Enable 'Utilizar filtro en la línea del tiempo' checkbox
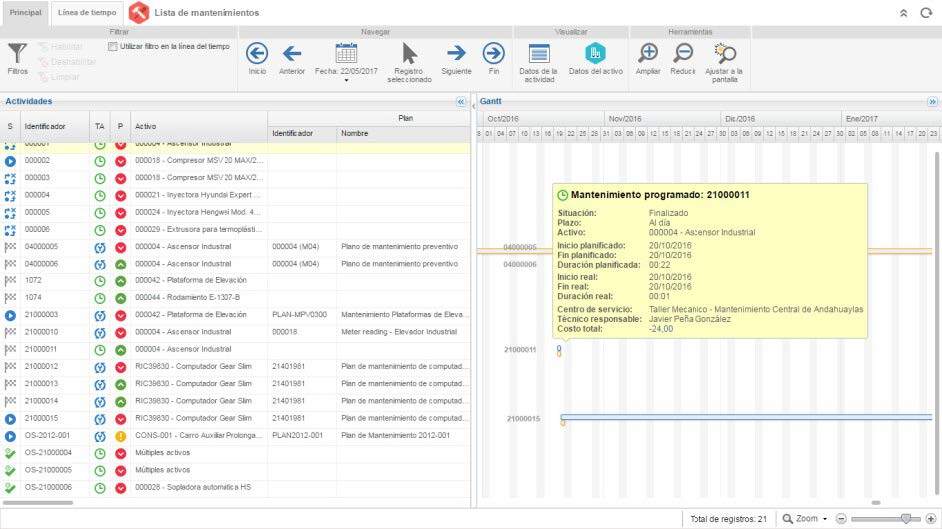Screen dimensions: 942x529 [x=112, y=46]
